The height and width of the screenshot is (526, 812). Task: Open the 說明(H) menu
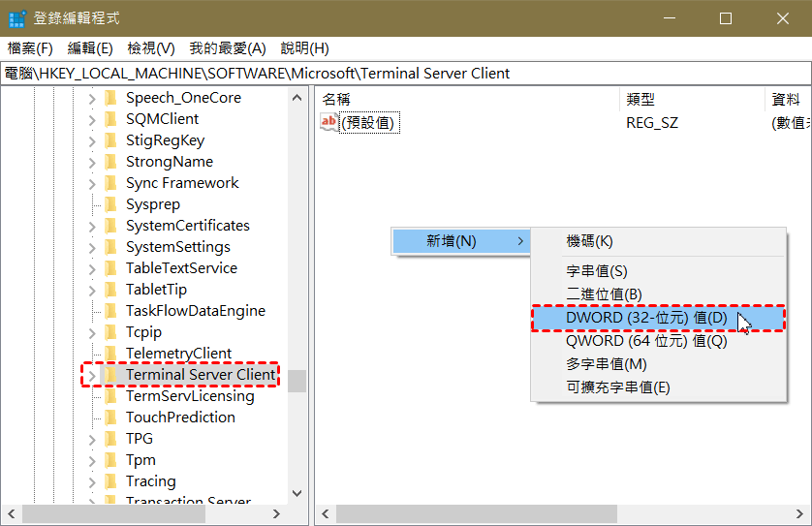pos(304,48)
